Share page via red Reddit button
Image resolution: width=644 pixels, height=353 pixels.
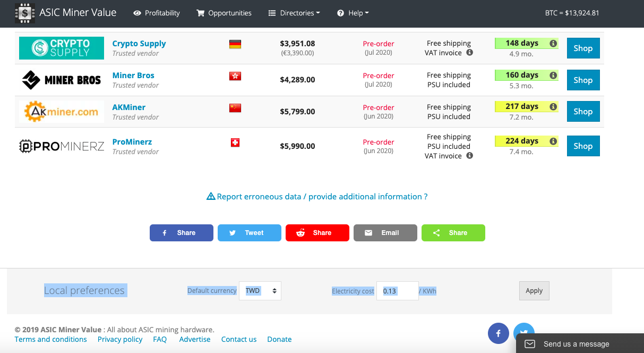tap(317, 233)
